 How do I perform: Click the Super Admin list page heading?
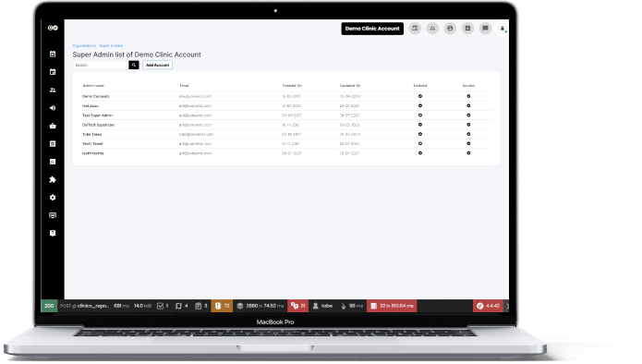tap(137, 55)
